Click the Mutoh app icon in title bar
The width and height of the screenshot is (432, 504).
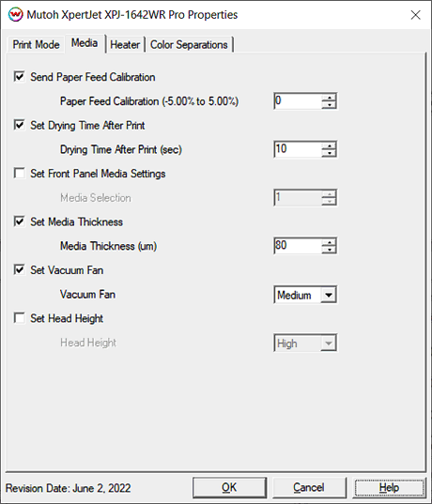[x=15, y=15]
